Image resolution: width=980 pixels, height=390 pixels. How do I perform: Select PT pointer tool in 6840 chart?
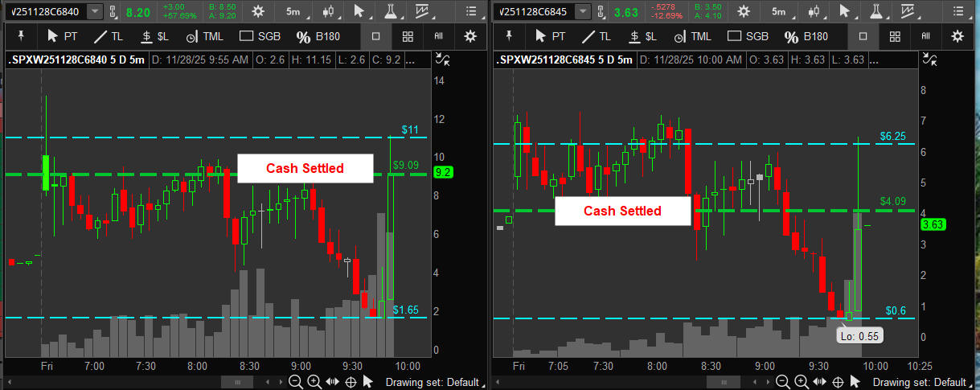(x=64, y=36)
